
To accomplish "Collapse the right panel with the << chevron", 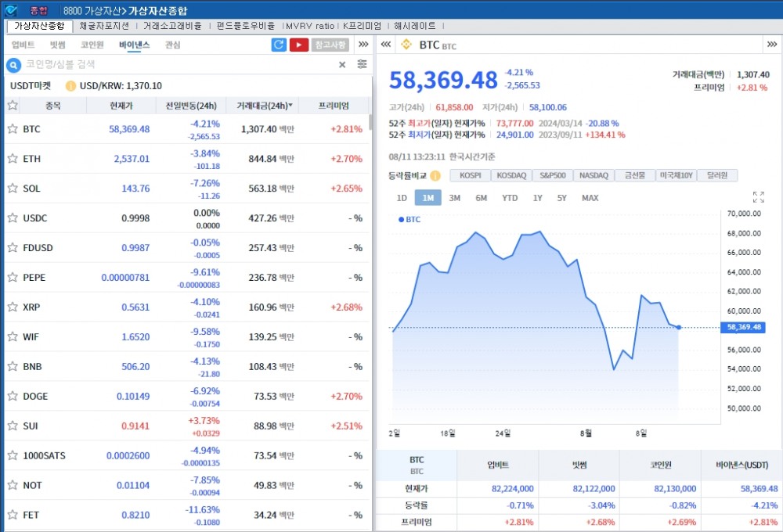I will [x=384, y=45].
